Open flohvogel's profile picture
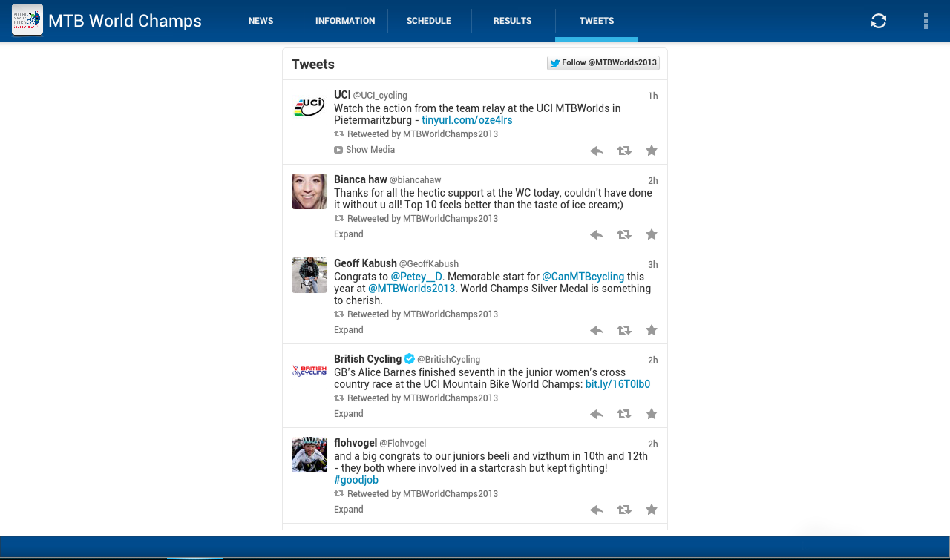Image resolution: width=950 pixels, height=560 pixels. [309, 455]
